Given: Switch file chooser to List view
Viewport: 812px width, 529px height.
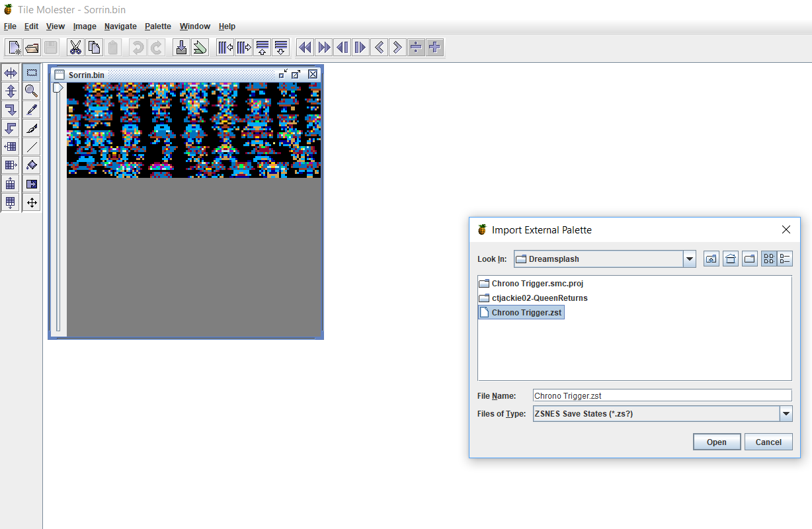Looking at the screenshot, I should (x=768, y=259).
